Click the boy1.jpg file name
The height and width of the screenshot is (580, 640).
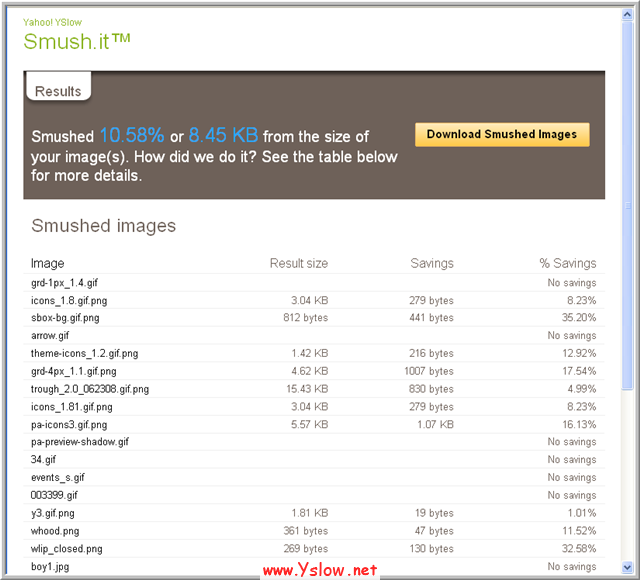tap(50, 567)
